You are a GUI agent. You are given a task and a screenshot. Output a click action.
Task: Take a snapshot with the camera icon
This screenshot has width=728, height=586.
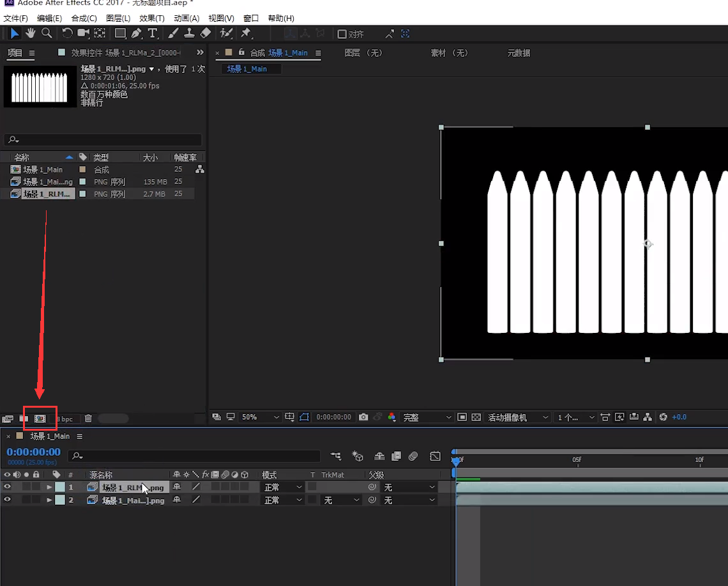[x=363, y=417]
